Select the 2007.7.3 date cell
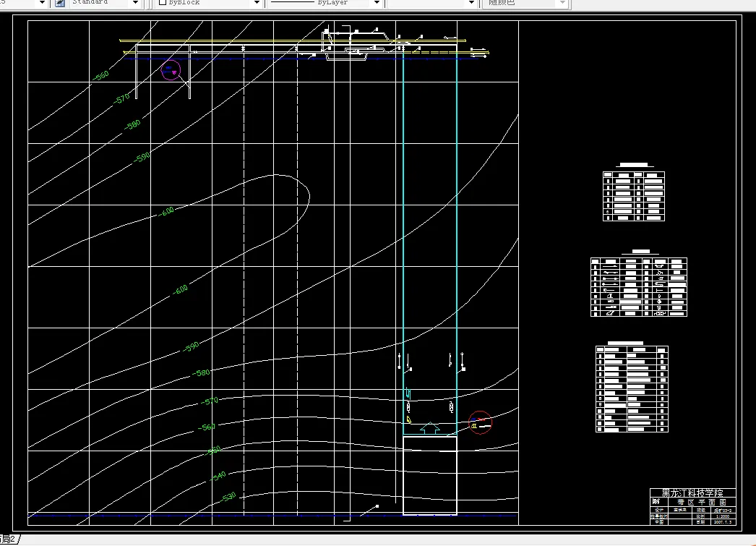 723,522
